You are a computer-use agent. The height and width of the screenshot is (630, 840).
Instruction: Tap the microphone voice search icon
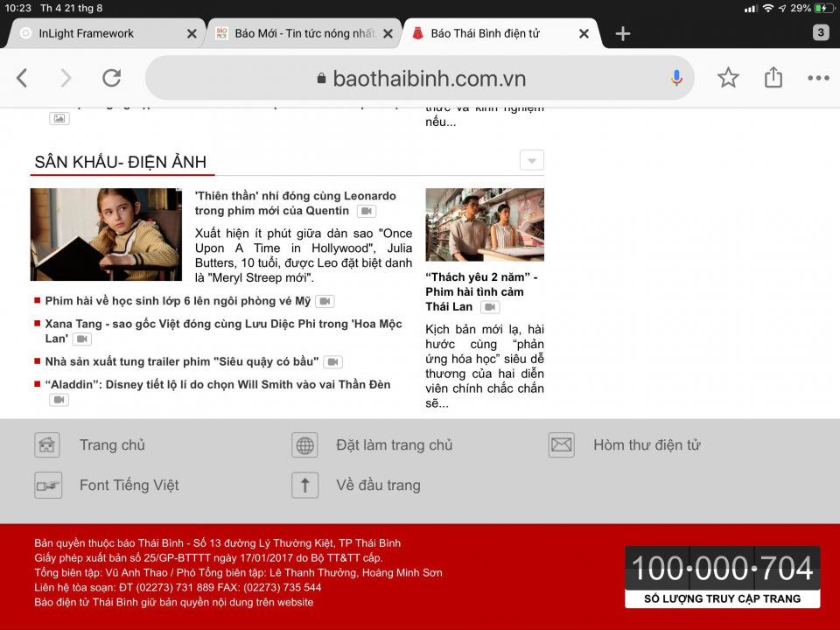676,78
